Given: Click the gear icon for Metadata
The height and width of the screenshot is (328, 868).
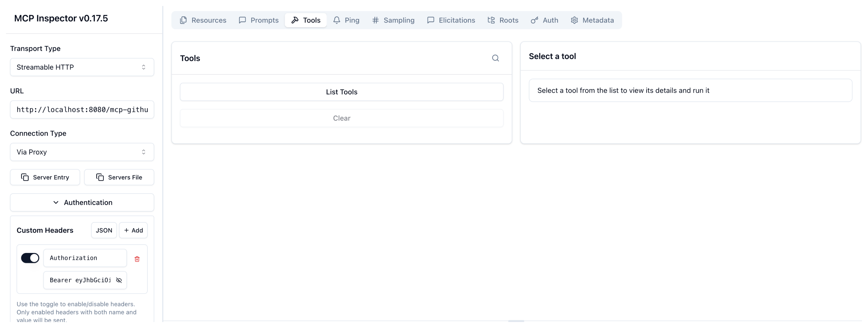Looking at the screenshot, I should [x=574, y=20].
